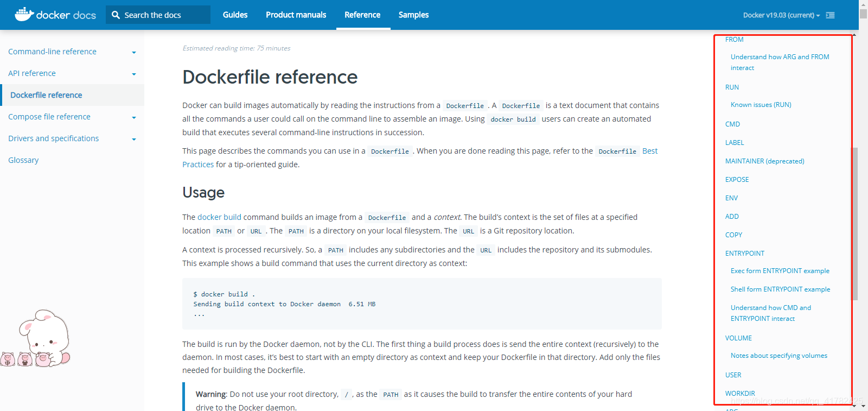Expand Drivers and specifications arrow
Screen dimensions: 868x411
134,140
